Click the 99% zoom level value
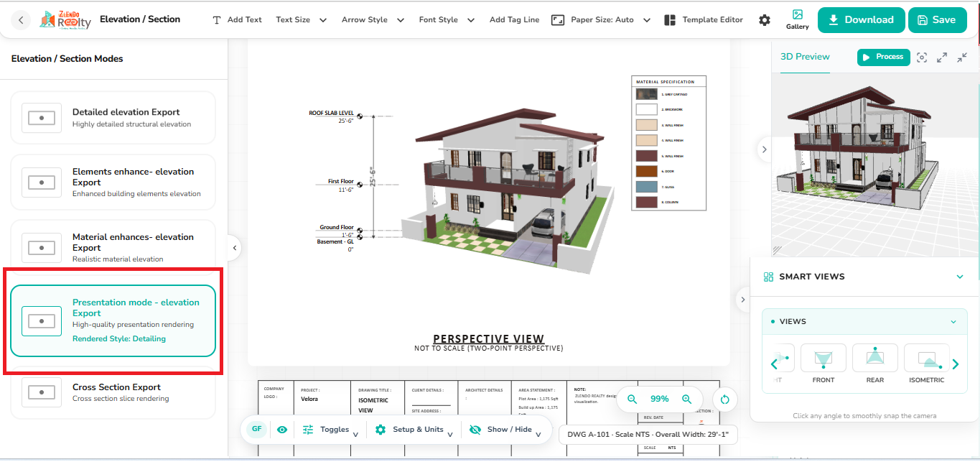Screen dimensions: 980x462 (660, 399)
